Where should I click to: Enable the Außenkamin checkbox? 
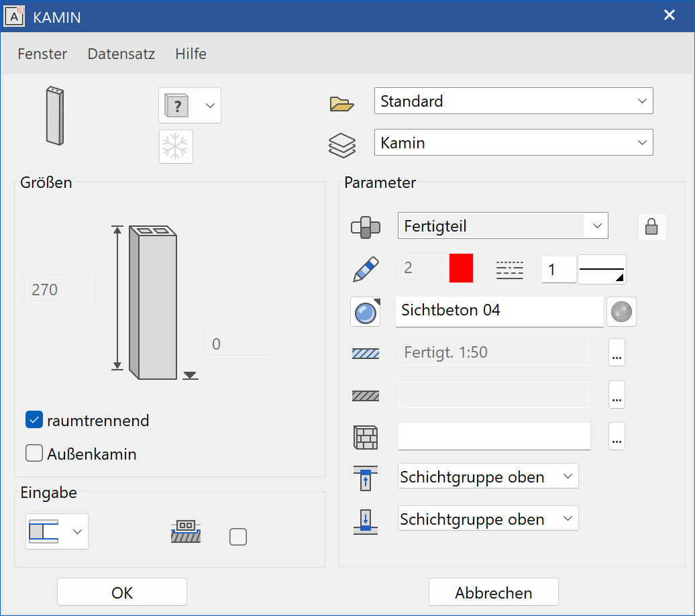click(x=34, y=453)
